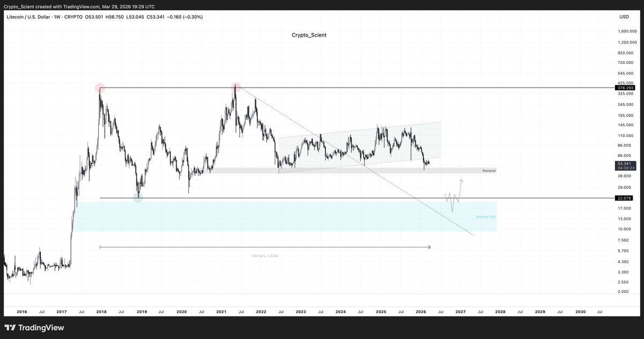This screenshot has height=339, width=644.
Task: Click the red circle marker on 2018 peak
Action: (x=100, y=88)
